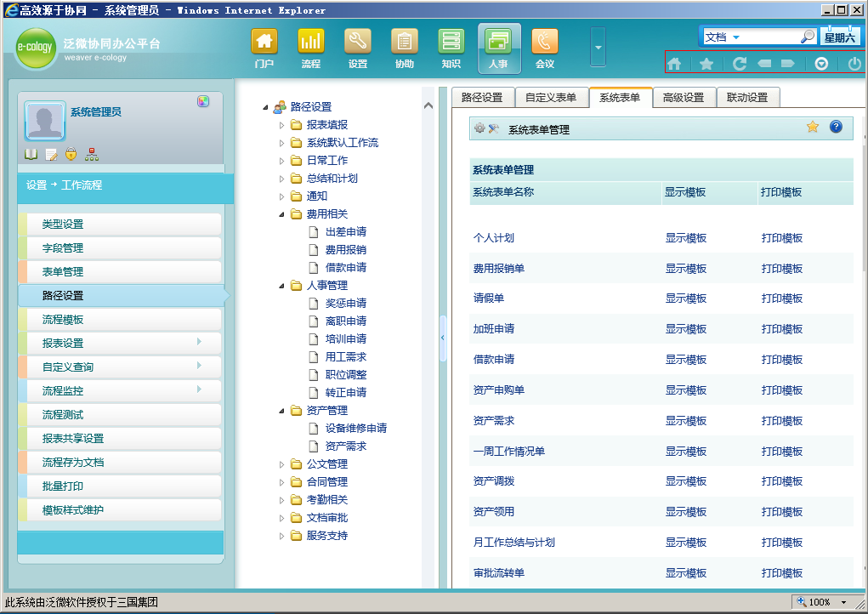Select 字段管理 in left menu
The width and height of the screenshot is (868, 614).
120,248
